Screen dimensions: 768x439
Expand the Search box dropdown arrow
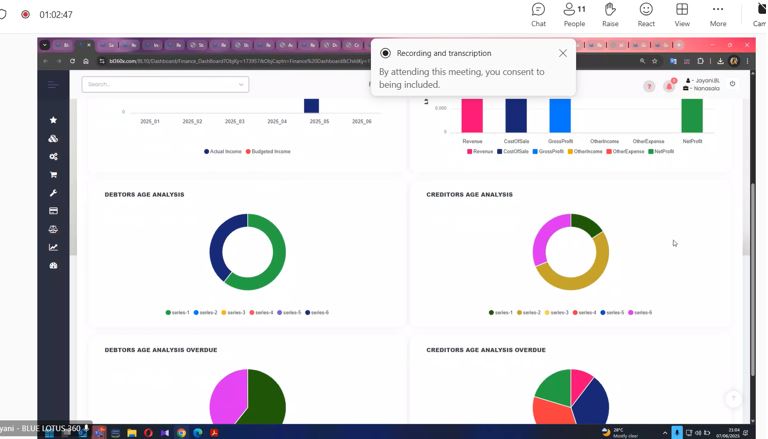tap(241, 85)
